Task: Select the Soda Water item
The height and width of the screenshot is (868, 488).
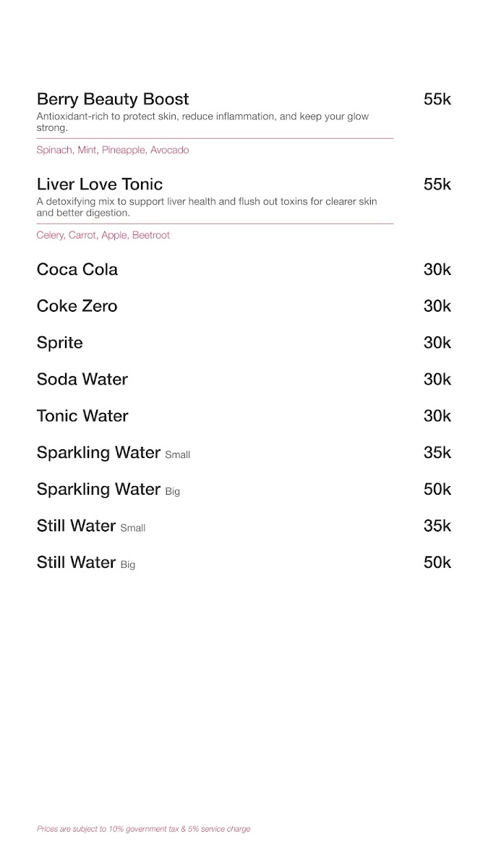Action: click(82, 380)
